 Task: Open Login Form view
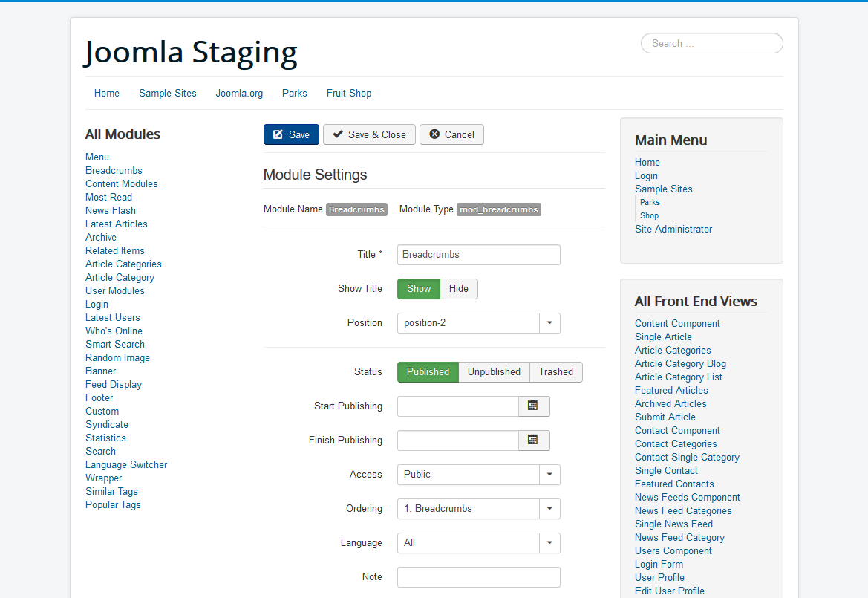[x=659, y=565]
